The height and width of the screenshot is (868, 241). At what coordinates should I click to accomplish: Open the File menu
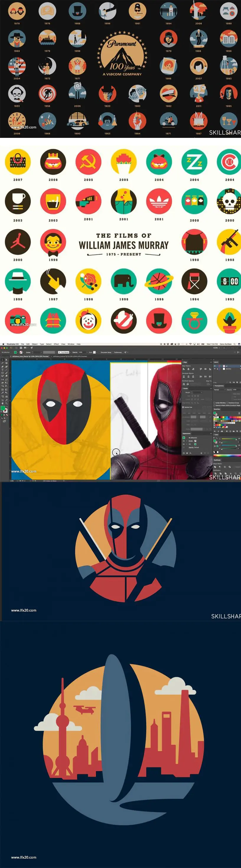tap(22, 344)
